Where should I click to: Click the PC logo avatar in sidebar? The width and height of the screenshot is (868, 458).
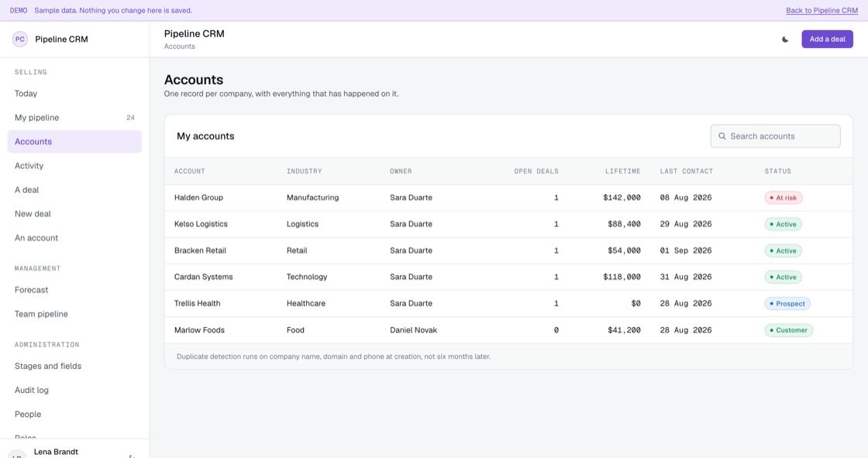[x=20, y=40]
